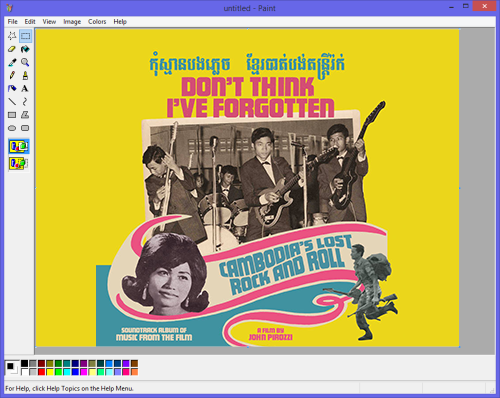
Task: Select the pale yellow swatch
Action: (x=92, y=372)
